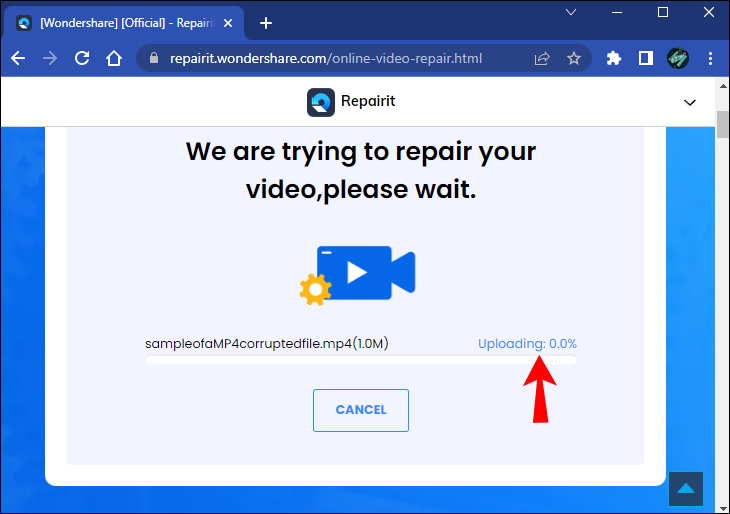The height and width of the screenshot is (514, 730).
Task: Click the heading about repairing your video
Action: click(361, 170)
